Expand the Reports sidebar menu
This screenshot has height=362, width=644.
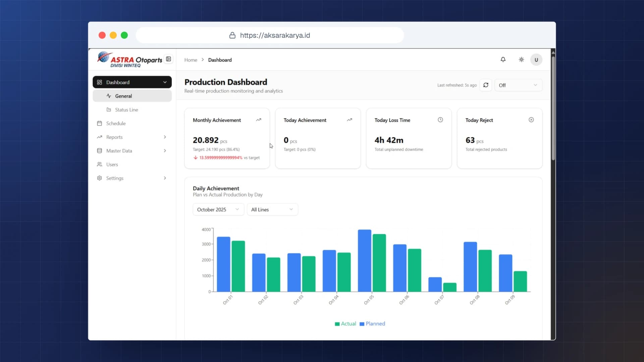coord(132,137)
